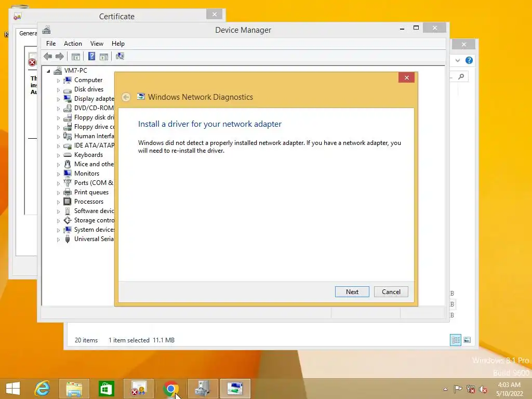The image size is (532, 399).
Task: Select the Disk drives tree item
Action: pyautogui.click(x=88, y=89)
